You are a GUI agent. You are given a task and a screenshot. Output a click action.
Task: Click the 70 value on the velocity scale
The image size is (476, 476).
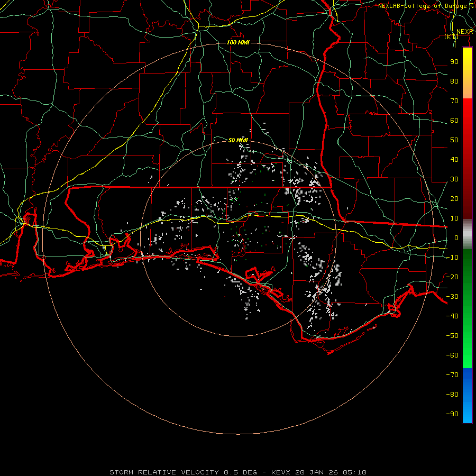[x=454, y=101]
